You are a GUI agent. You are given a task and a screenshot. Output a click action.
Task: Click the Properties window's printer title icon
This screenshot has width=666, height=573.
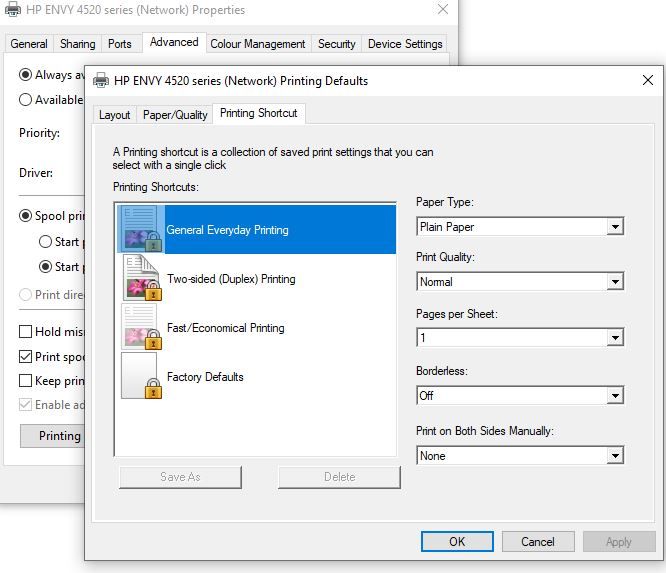pos(12,8)
